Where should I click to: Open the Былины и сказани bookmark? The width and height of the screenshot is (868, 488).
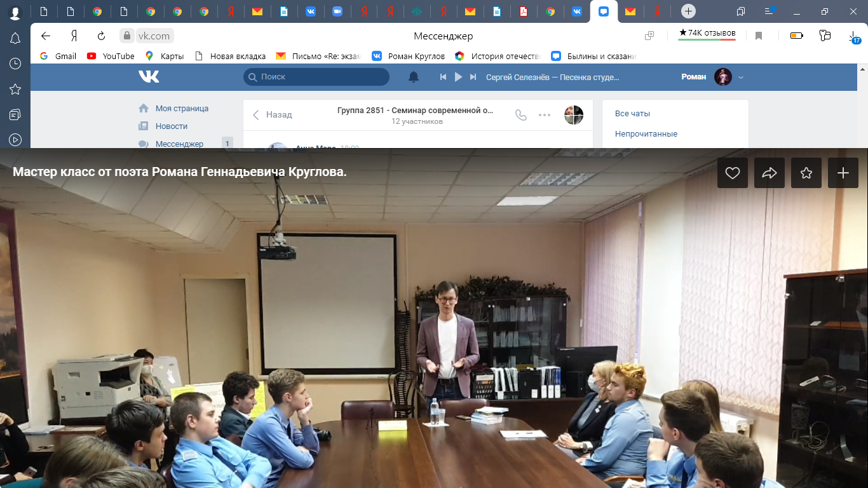594,56
